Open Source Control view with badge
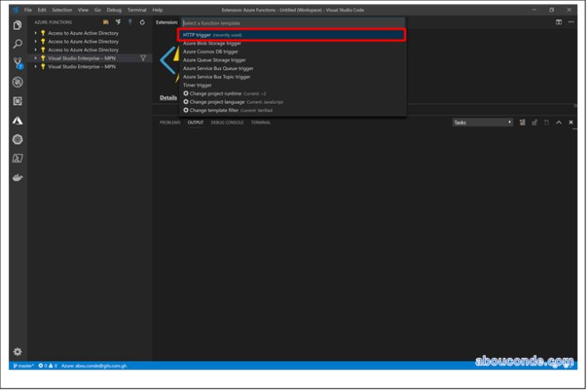The width and height of the screenshot is (588, 390). [x=17, y=63]
